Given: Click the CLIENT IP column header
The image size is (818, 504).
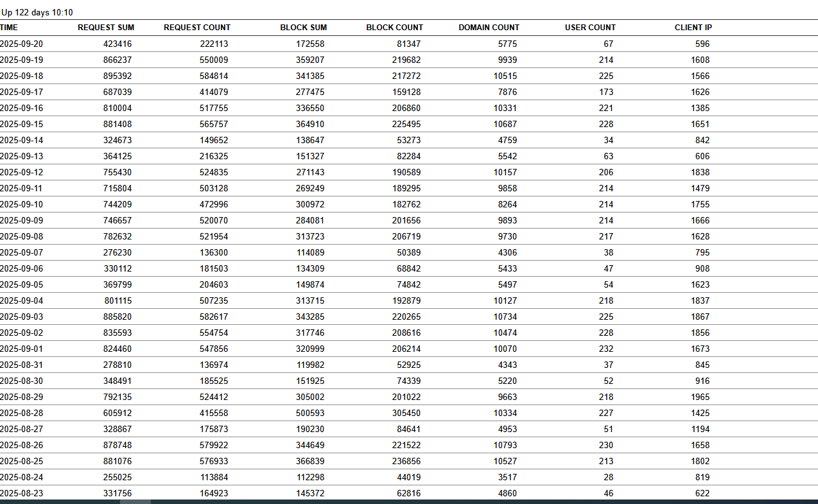Looking at the screenshot, I should coord(693,28).
